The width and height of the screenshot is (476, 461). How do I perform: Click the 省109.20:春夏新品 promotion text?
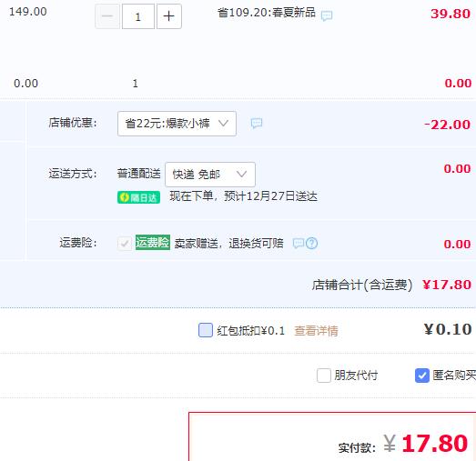pyautogui.click(x=267, y=13)
